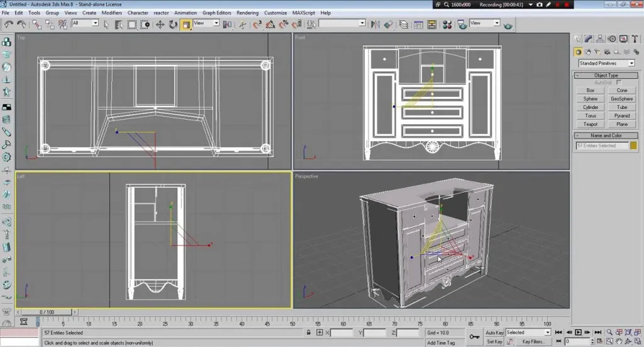Open the selection filter All dropdown

point(85,23)
